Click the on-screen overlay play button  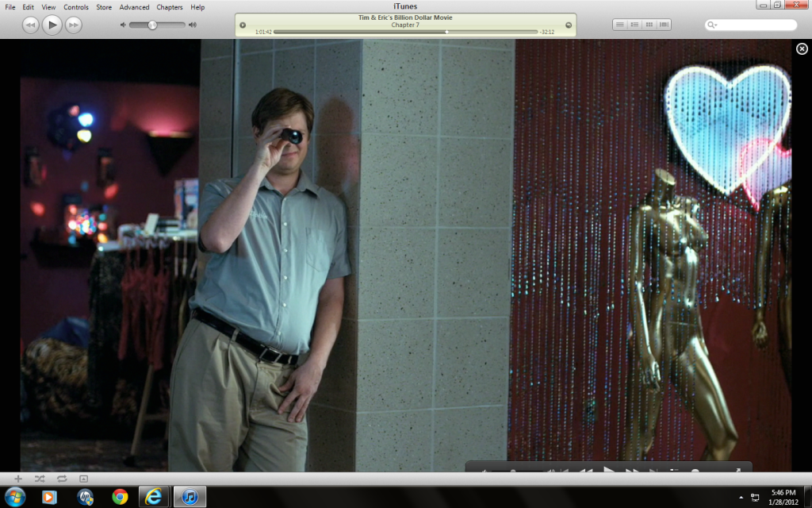pyautogui.click(x=609, y=470)
